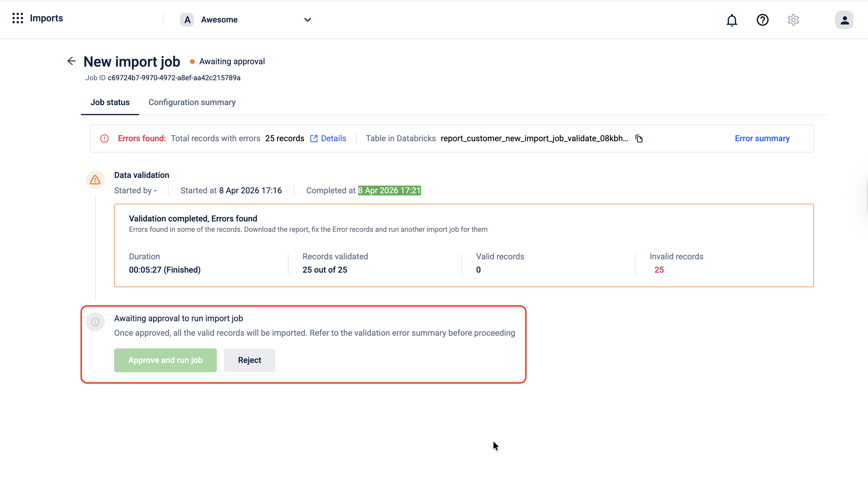This screenshot has height=495, width=868.
Task: Copy the Databricks table name
Action: pyautogui.click(x=639, y=139)
